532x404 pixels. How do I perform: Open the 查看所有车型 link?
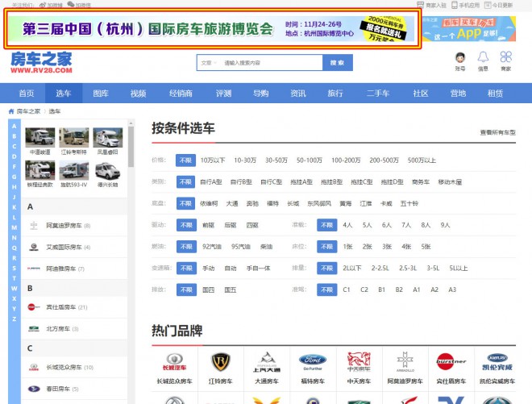497,132
